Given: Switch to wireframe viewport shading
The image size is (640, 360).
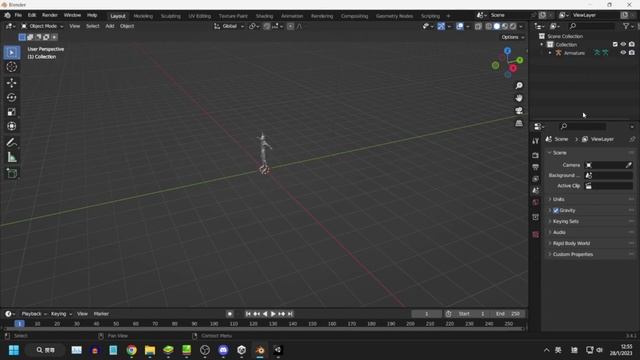Looking at the screenshot, I should pyautogui.click(x=489, y=26).
